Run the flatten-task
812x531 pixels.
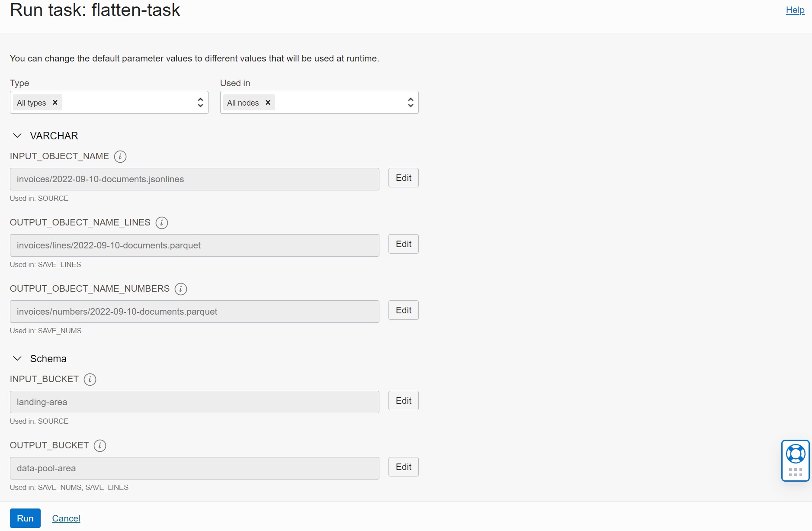tap(25, 518)
